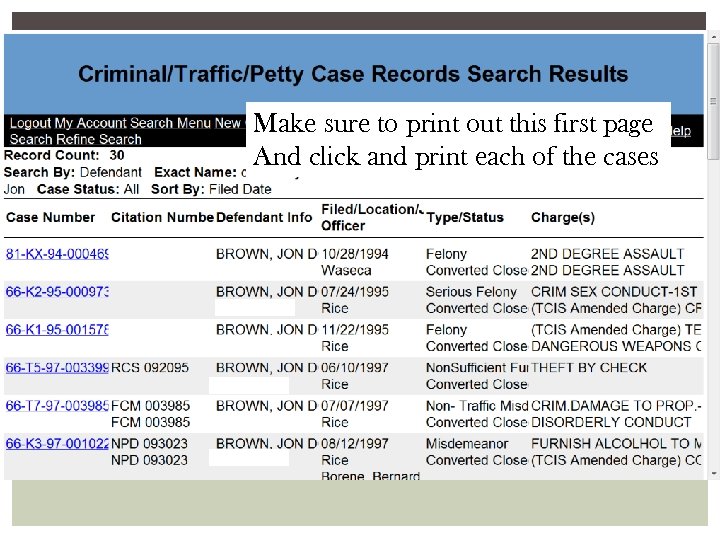Screen dimensions: 720x540
Task: Open case 66-T7-97-003985 link
Action: click(57, 406)
